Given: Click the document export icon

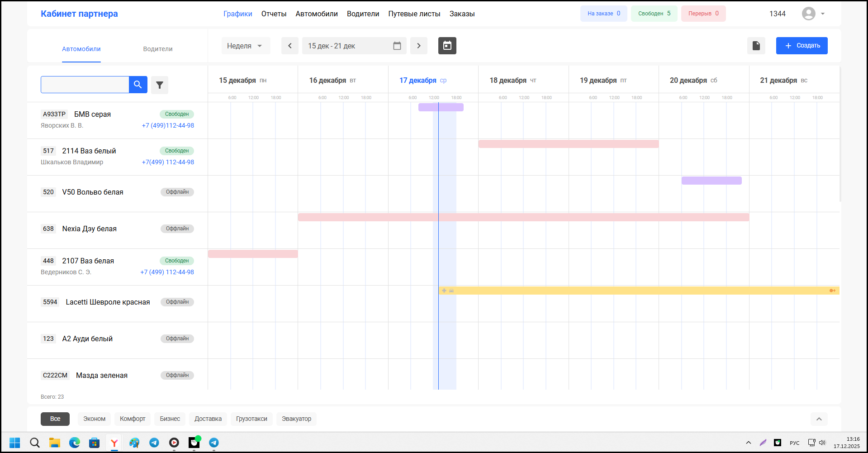Looking at the screenshot, I should pyautogui.click(x=756, y=46).
